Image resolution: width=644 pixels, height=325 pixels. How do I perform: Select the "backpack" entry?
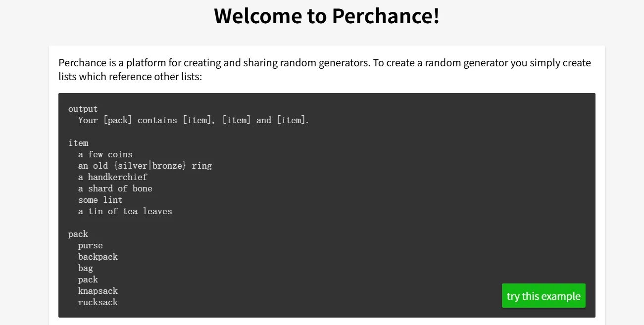tap(98, 257)
